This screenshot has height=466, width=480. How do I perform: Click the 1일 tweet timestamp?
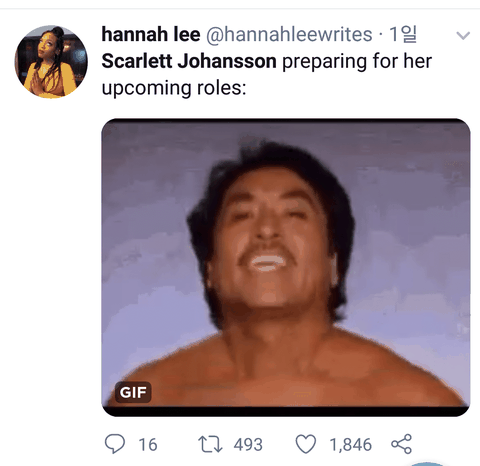coord(403,34)
